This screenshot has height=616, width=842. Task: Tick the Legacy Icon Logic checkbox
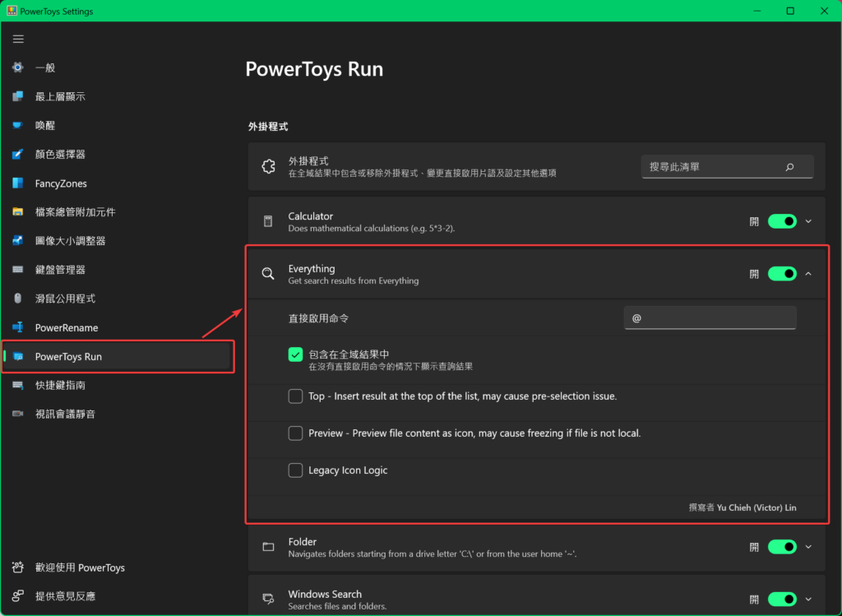click(x=295, y=470)
